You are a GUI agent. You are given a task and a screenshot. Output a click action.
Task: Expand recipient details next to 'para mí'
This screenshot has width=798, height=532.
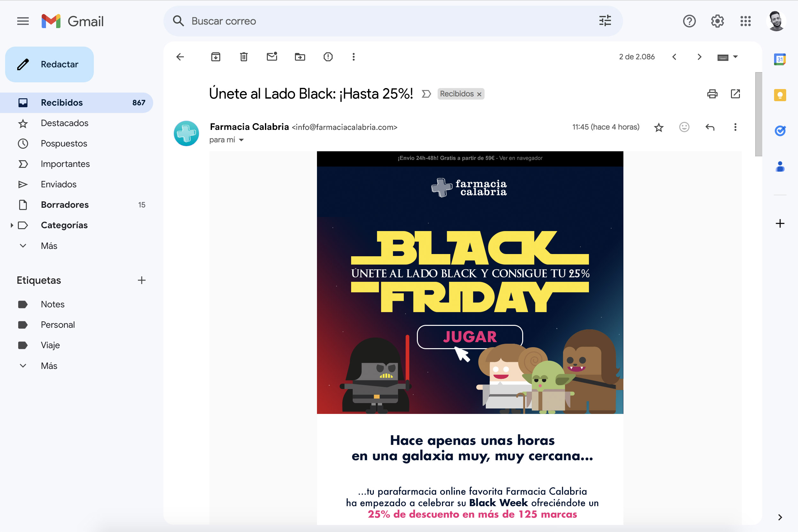[241, 140]
